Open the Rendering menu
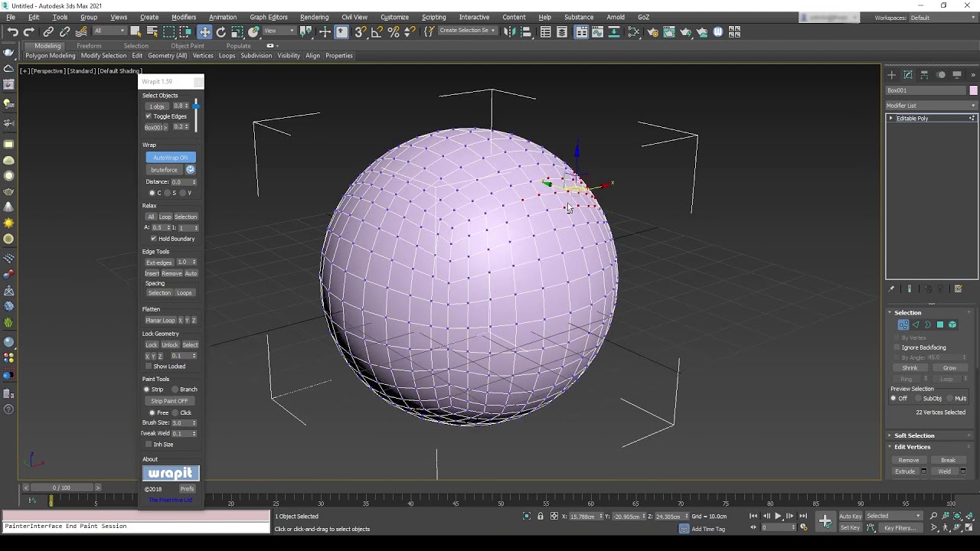 pos(314,17)
